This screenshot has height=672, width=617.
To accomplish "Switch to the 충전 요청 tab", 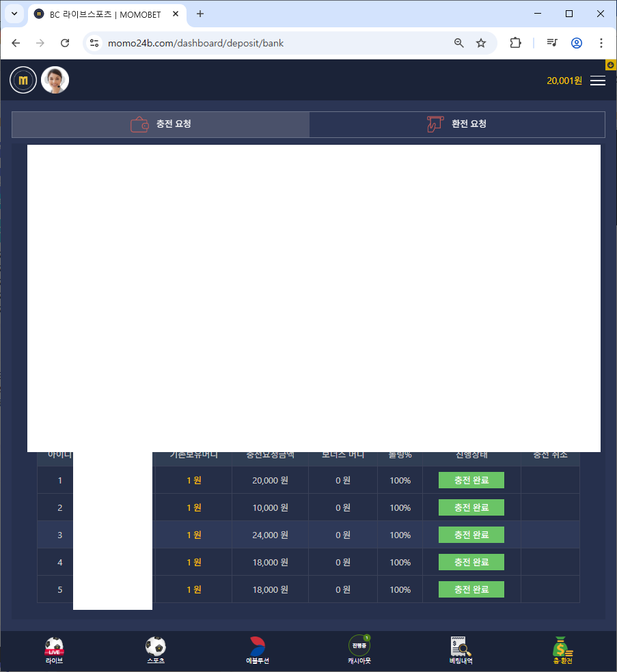I will tap(161, 124).
